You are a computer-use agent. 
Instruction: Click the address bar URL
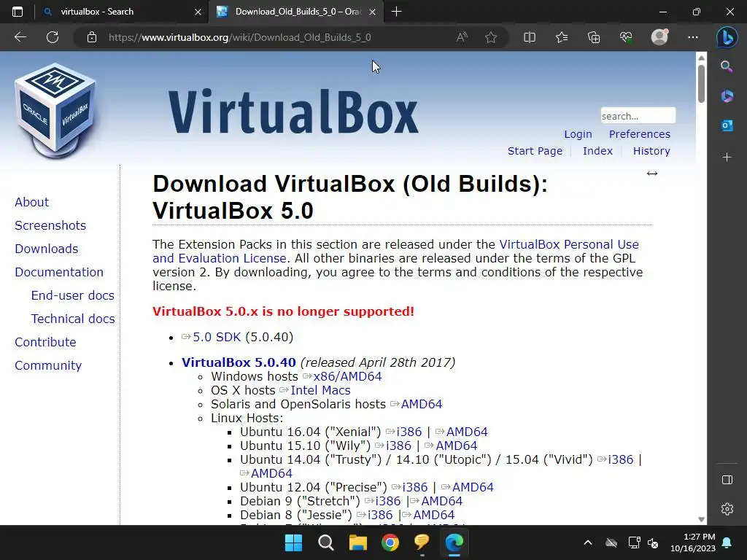pos(239,37)
